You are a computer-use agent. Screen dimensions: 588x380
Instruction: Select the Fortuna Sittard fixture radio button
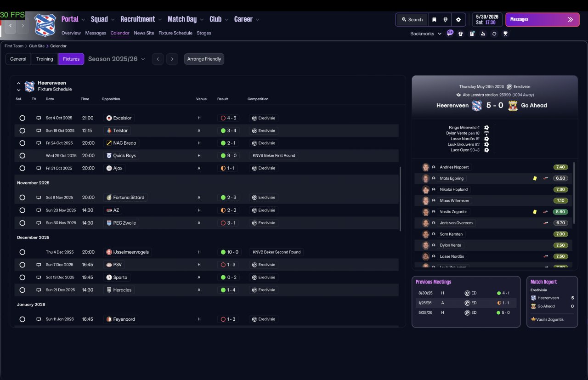pyautogui.click(x=22, y=198)
